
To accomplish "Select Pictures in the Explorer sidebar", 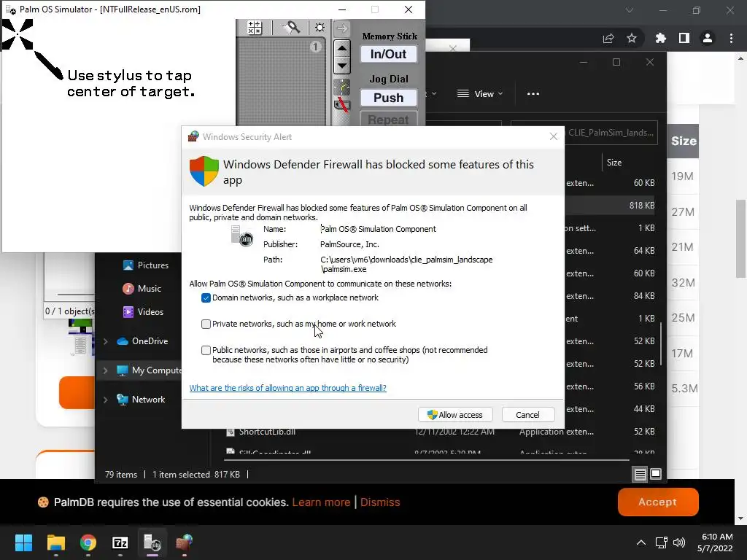I will point(145,265).
